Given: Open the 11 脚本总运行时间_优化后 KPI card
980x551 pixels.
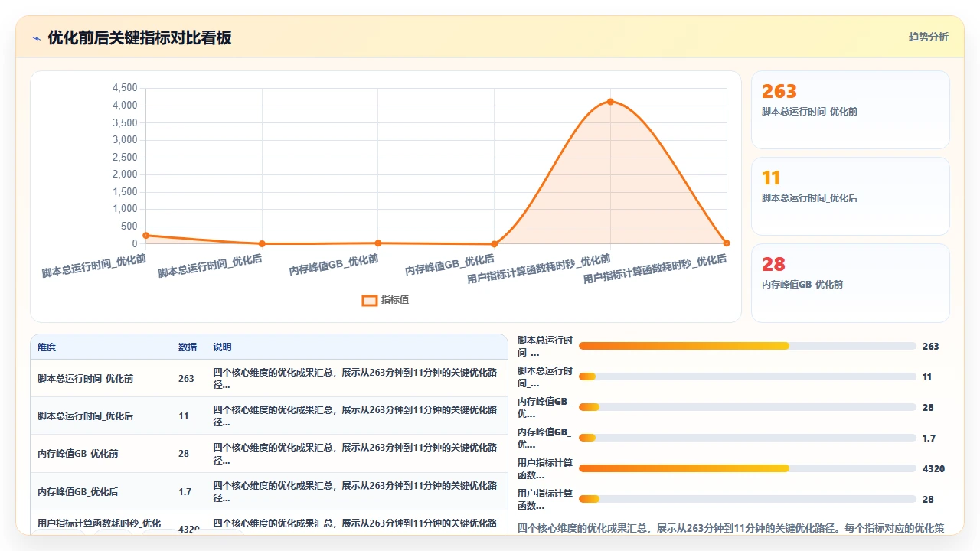Looking at the screenshot, I should pos(851,196).
